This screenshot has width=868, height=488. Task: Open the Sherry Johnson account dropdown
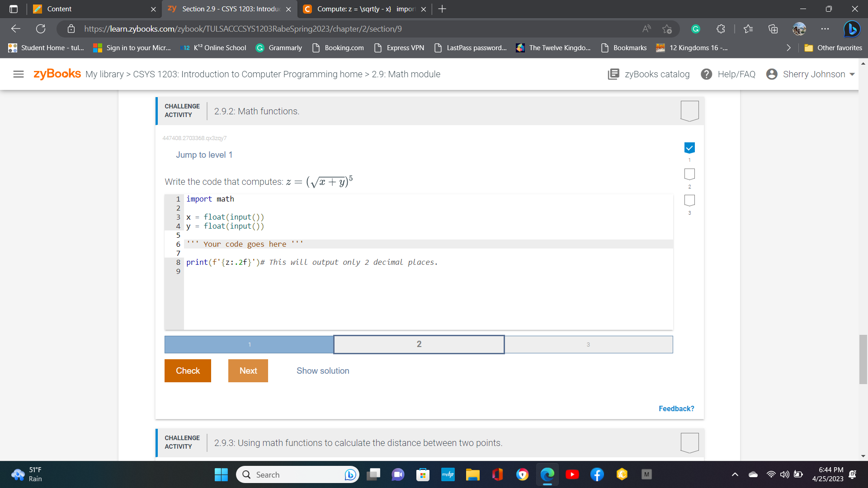810,74
